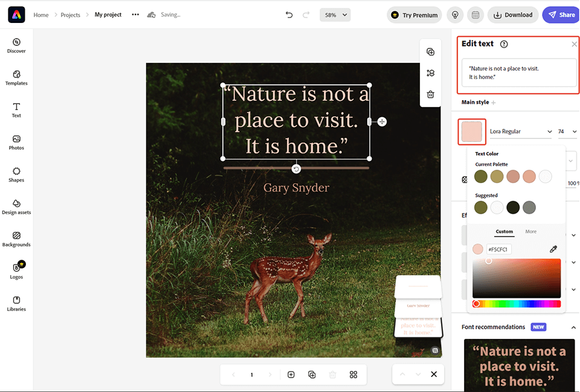Pick the suggested black color
The image size is (580, 392).
coord(513,207)
